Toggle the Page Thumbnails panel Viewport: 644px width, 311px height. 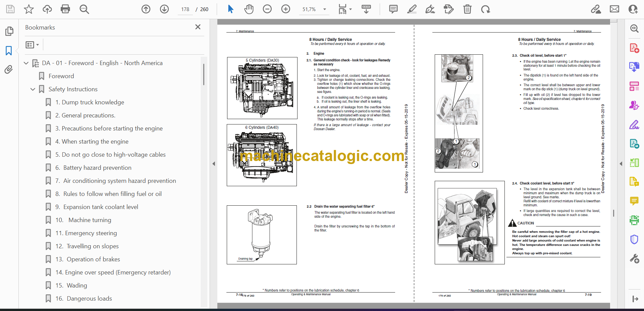click(9, 31)
